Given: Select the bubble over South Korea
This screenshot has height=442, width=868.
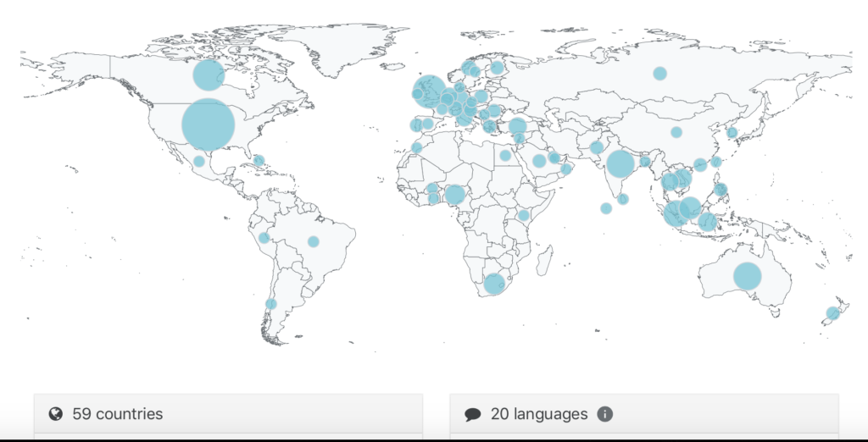Looking at the screenshot, I should (732, 133).
